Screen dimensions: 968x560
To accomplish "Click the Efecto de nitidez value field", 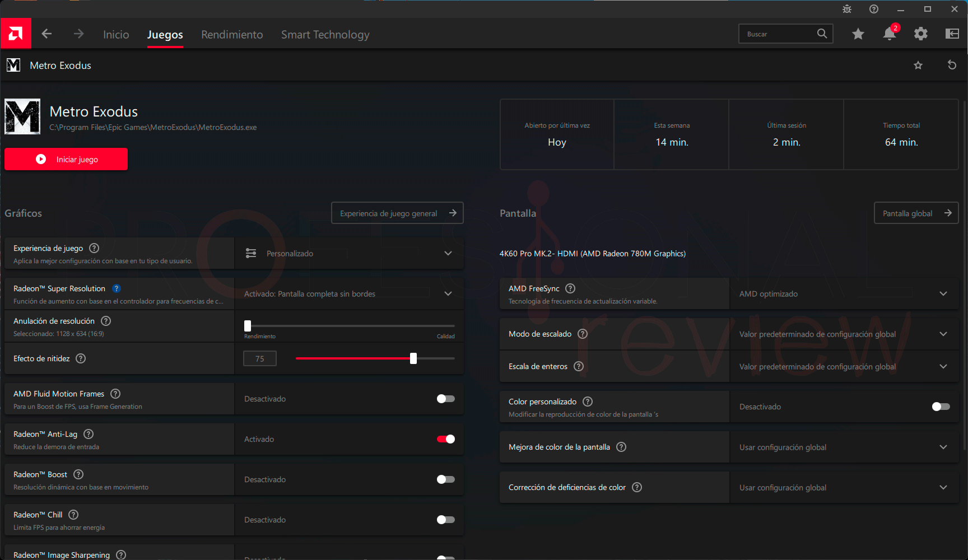I will coord(260,358).
